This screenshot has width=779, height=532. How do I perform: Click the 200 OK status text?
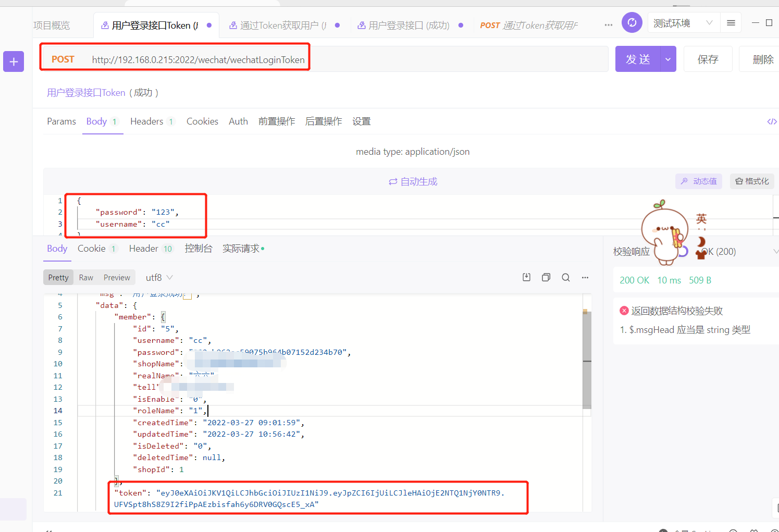634,280
